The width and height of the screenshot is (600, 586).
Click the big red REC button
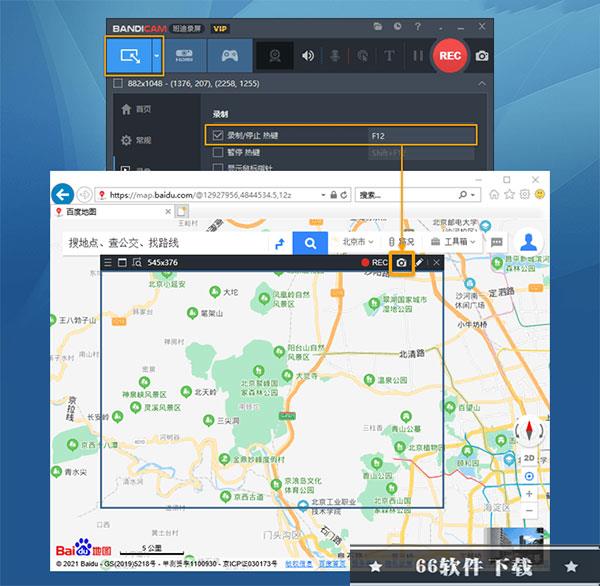point(450,56)
